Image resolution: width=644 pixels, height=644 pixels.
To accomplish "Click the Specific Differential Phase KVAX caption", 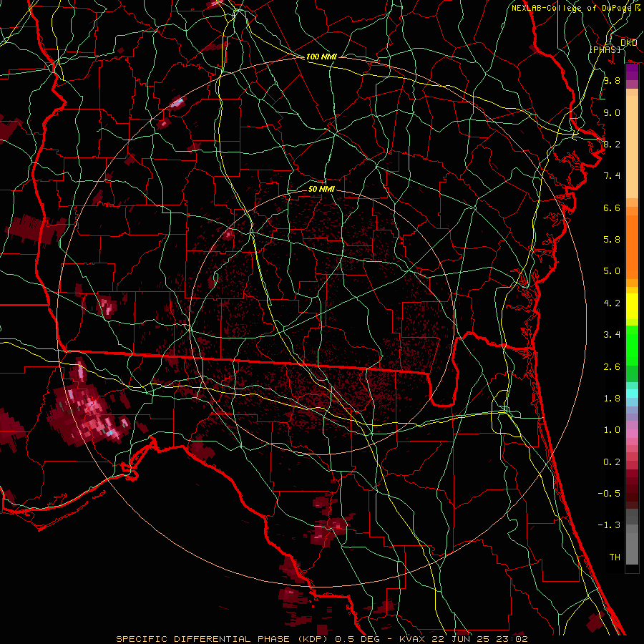I will pyautogui.click(x=321, y=639).
